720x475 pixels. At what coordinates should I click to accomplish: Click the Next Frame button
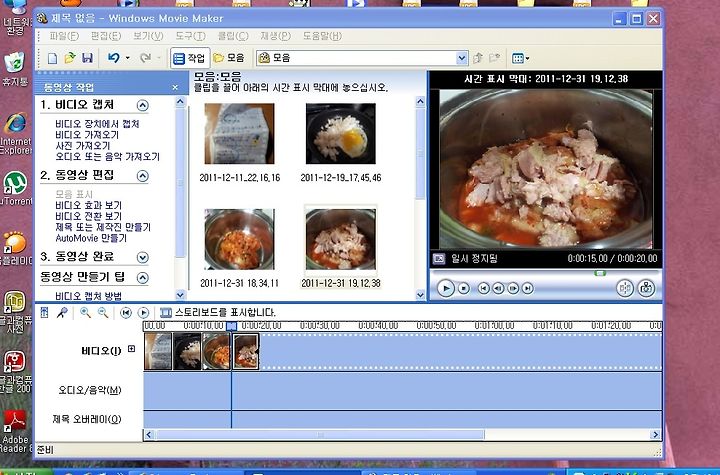pos(513,288)
